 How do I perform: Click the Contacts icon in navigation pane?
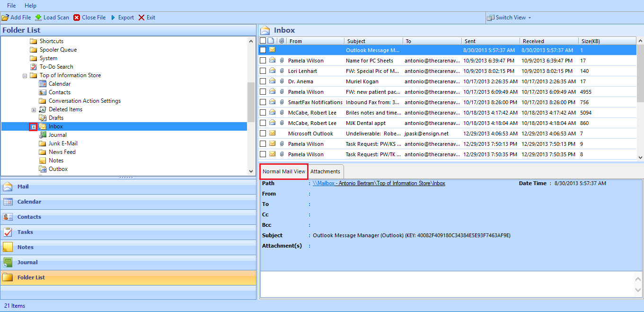(8, 217)
